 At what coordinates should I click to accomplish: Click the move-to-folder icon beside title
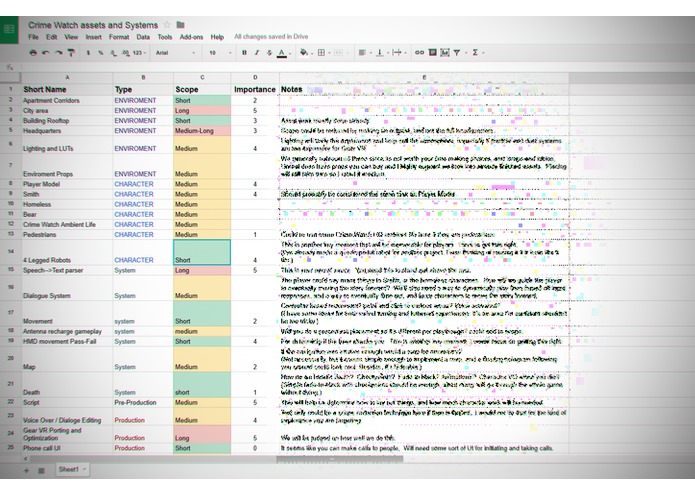click(x=180, y=25)
